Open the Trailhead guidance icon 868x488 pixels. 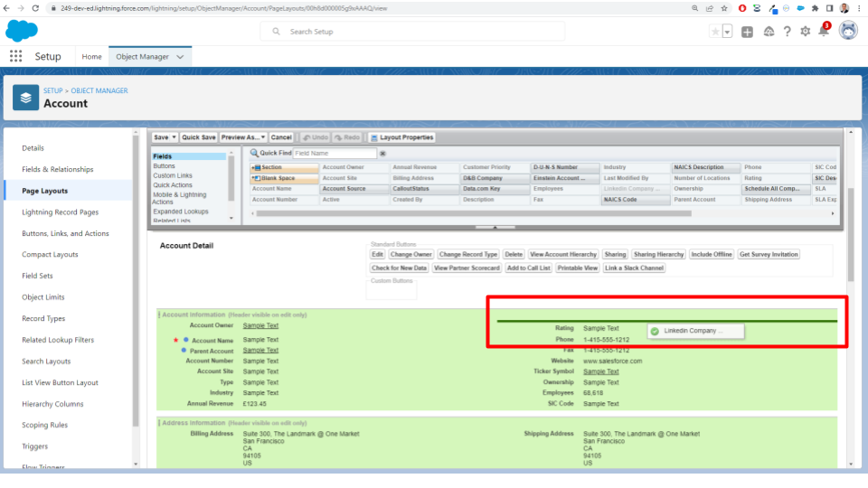tap(769, 32)
